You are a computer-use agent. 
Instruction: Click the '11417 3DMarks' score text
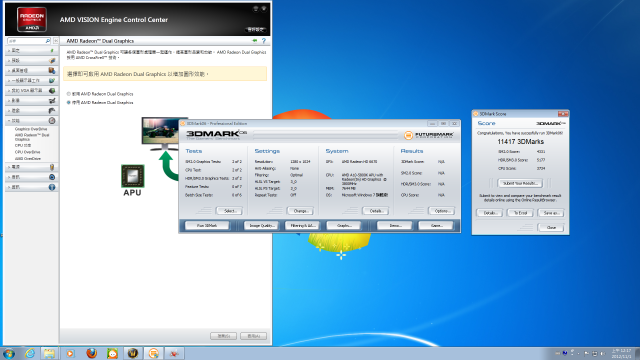click(520, 142)
